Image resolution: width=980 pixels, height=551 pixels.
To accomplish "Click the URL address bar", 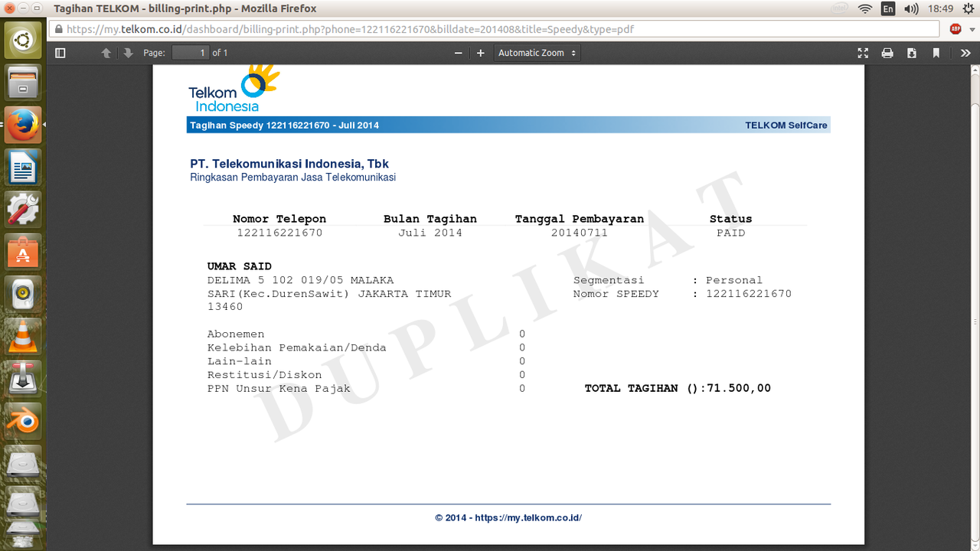I will [x=494, y=29].
